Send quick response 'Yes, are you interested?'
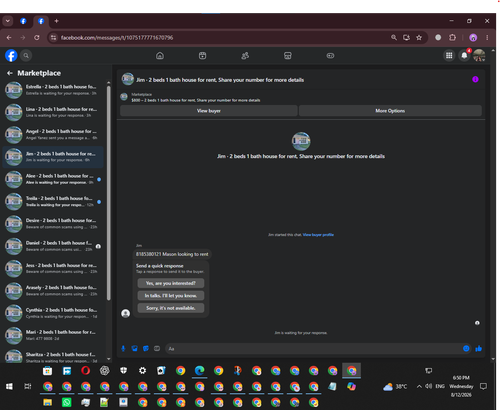500x410 pixels. coord(171,283)
